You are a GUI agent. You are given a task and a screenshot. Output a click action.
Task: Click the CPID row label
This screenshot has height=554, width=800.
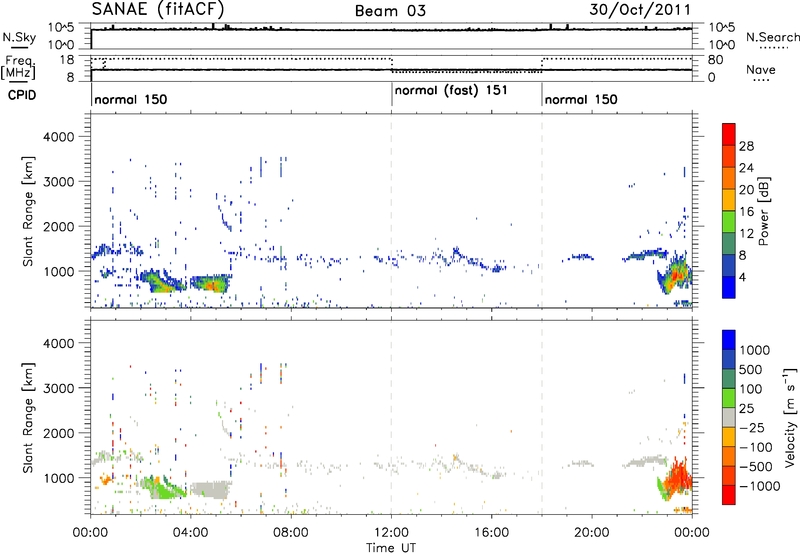[x=22, y=95]
